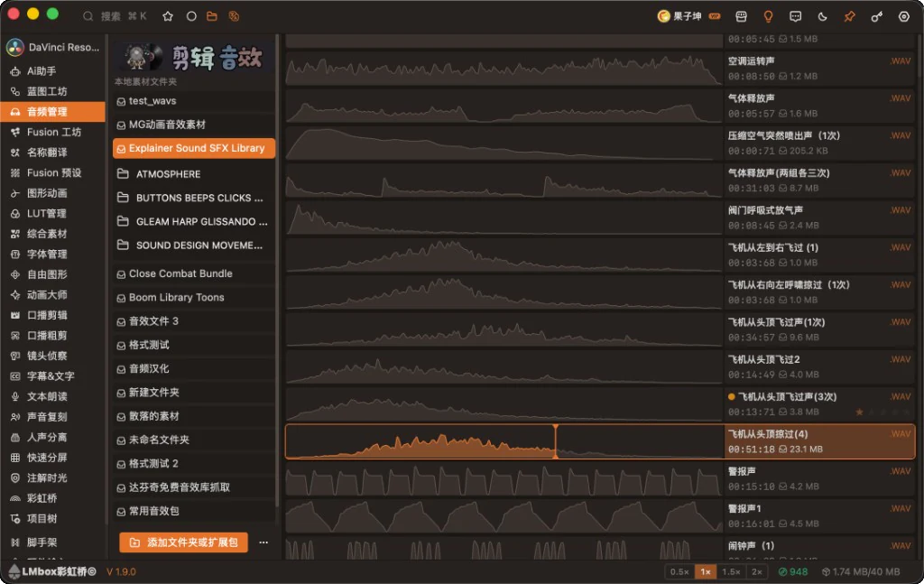This screenshot has height=584, width=924.
Task: Click the key license icon
Action: [x=877, y=16]
